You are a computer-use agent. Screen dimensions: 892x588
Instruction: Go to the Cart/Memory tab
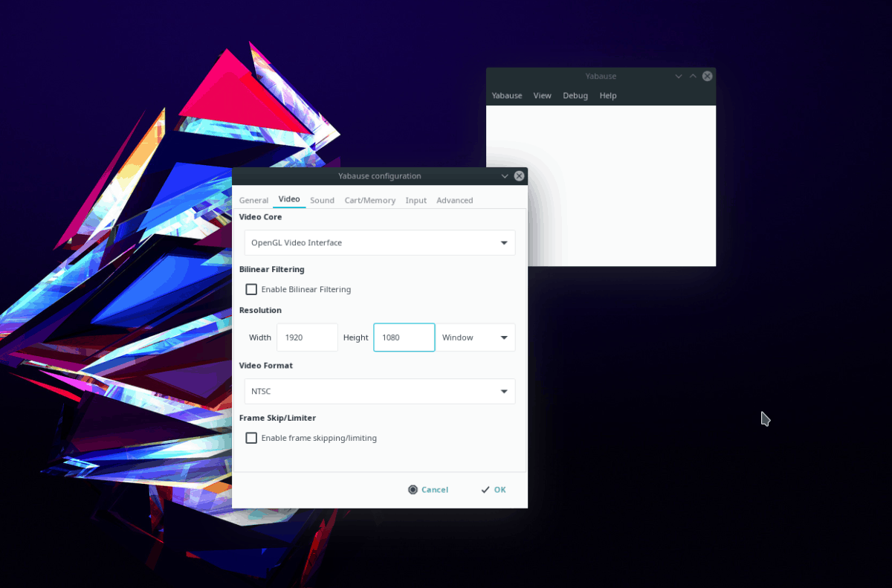pyautogui.click(x=369, y=200)
